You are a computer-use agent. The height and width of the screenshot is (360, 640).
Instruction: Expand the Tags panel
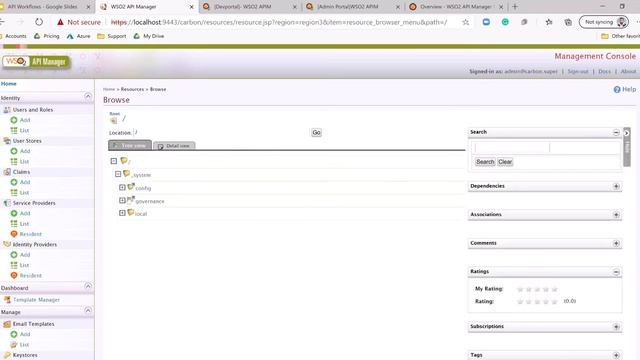click(x=616, y=356)
